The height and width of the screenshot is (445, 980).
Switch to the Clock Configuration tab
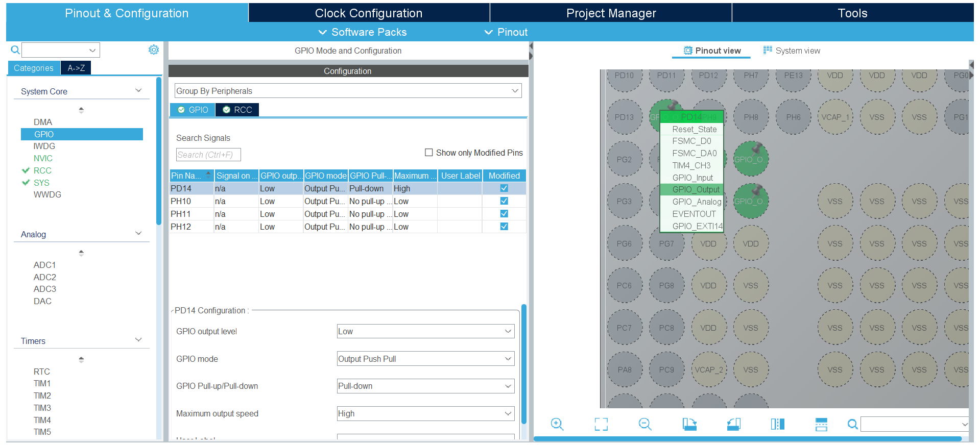pyautogui.click(x=368, y=13)
